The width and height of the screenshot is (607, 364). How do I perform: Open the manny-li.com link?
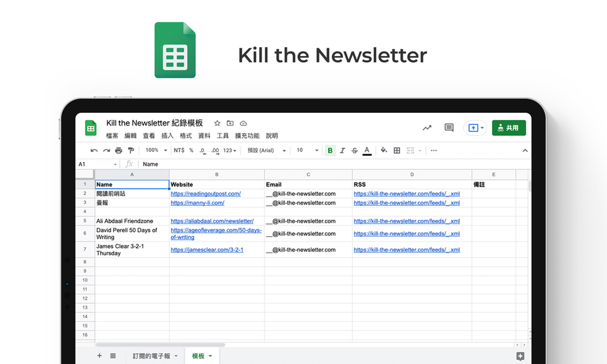tap(198, 203)
